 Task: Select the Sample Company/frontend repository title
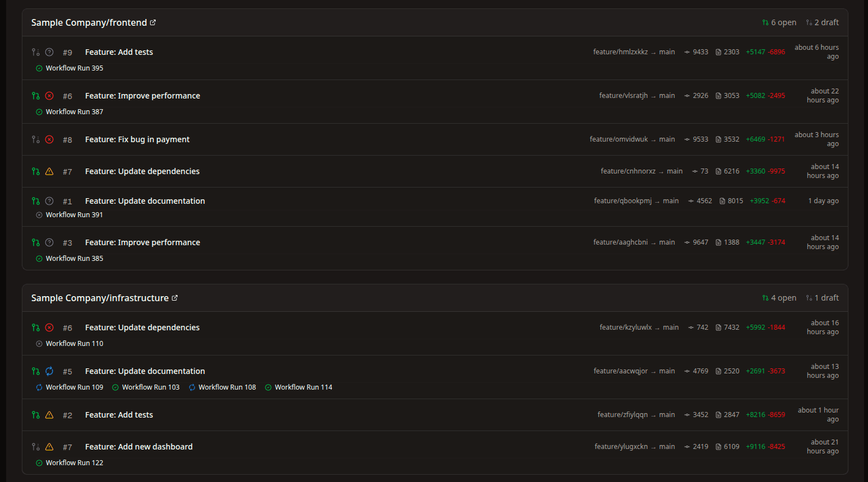click(89, 22)
